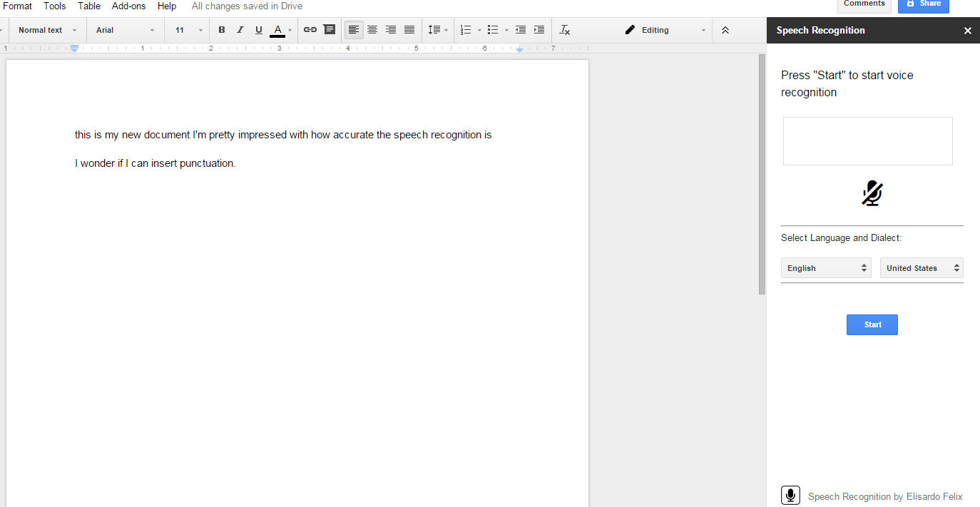The height and width of the screenshot is (507, 980).
Task: Open the English language dropdown
Action: tap(826, 268)
